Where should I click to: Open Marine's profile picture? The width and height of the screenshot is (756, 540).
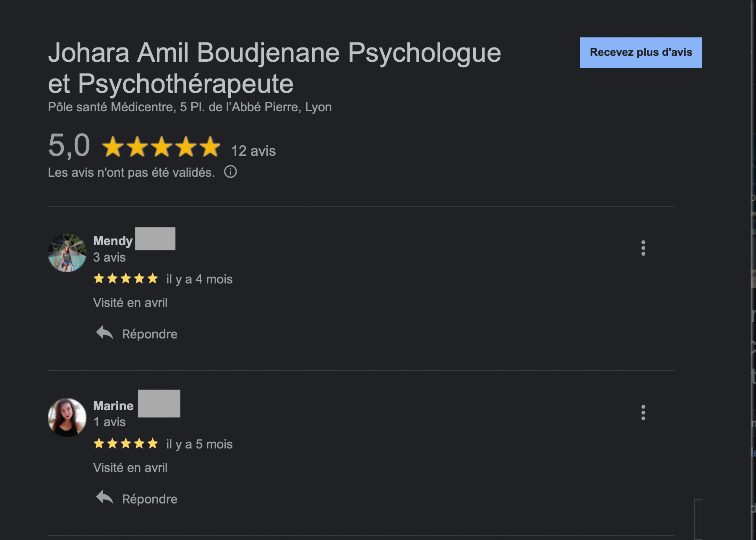point(67,418)
